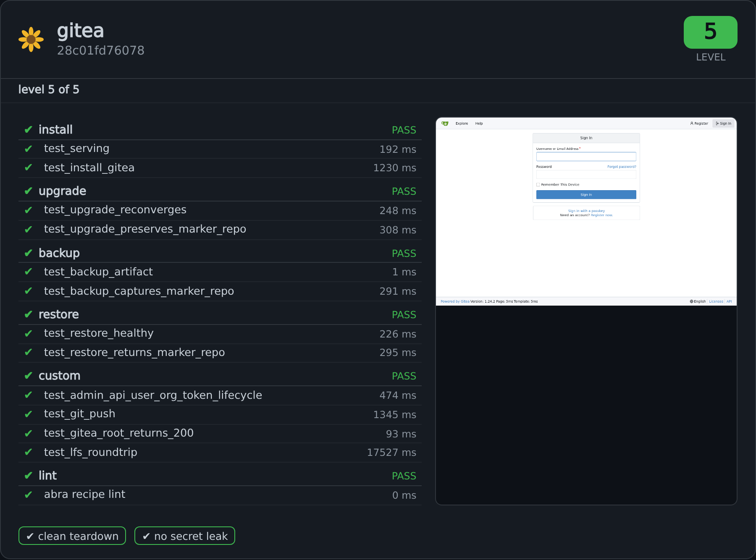Open the Powered by Gitea footer link
Viewport: 756px width, 560px height.
pyautogui.click(x=455, y=301)
